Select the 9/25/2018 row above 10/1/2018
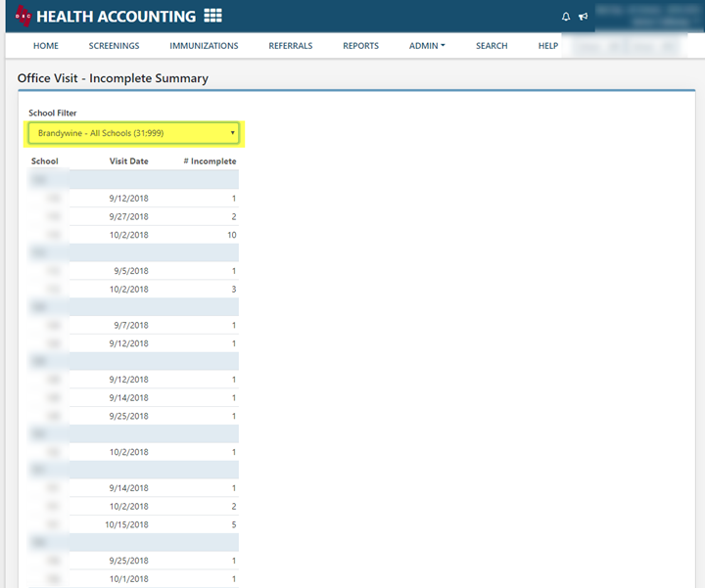Image resolution: width=705 pixels, height=588 pixels. 133,561
